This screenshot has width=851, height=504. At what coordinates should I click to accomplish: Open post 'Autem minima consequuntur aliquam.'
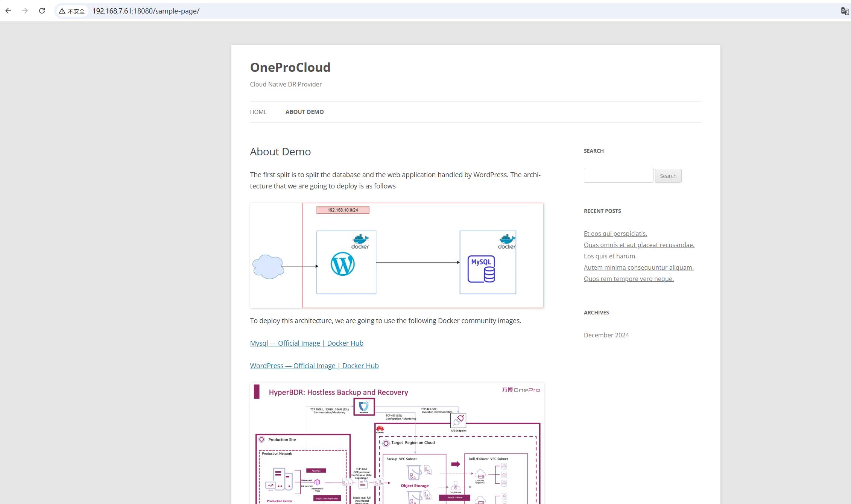(638, 267)
